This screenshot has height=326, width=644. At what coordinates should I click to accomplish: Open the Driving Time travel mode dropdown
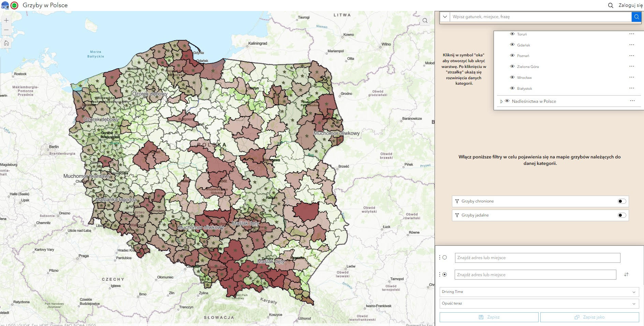click(x=539, y=292)
